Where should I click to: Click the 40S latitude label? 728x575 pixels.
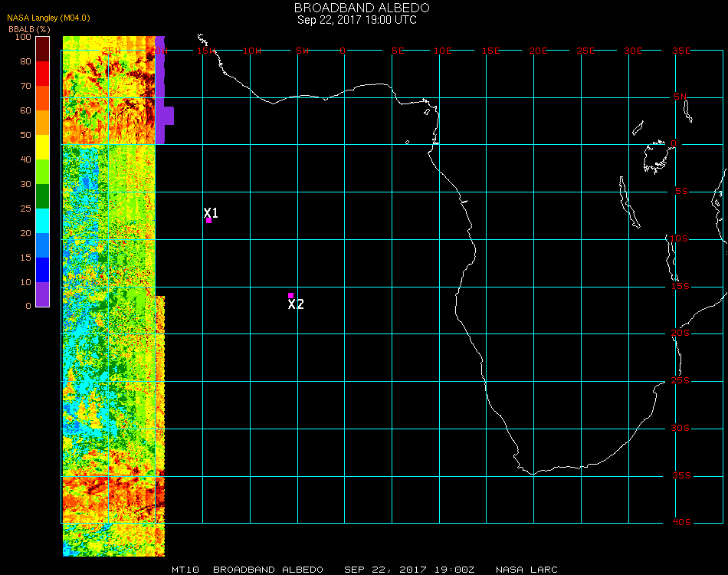681,523
